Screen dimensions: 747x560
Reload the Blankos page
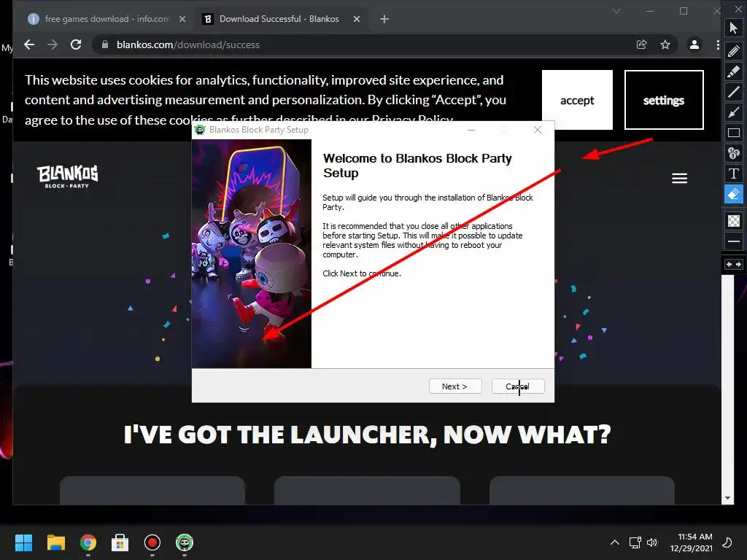76,44
